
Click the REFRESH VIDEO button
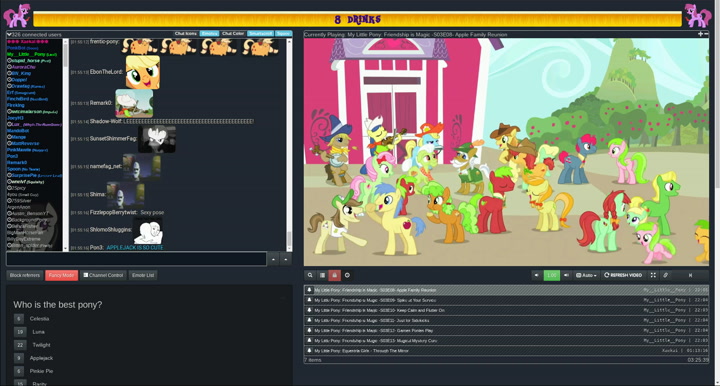(623, 275)
